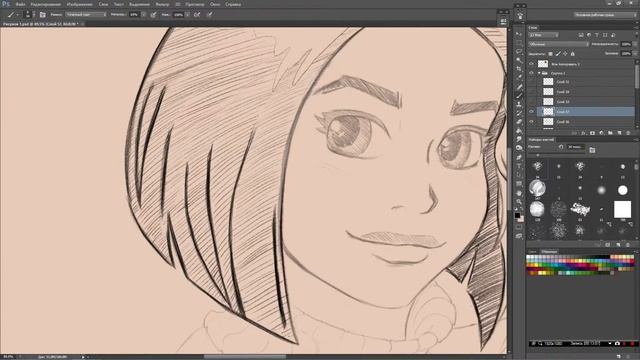Select the Path Selection tool
The height and width of the screenshot is (360, 640).
tap(519, 175)
